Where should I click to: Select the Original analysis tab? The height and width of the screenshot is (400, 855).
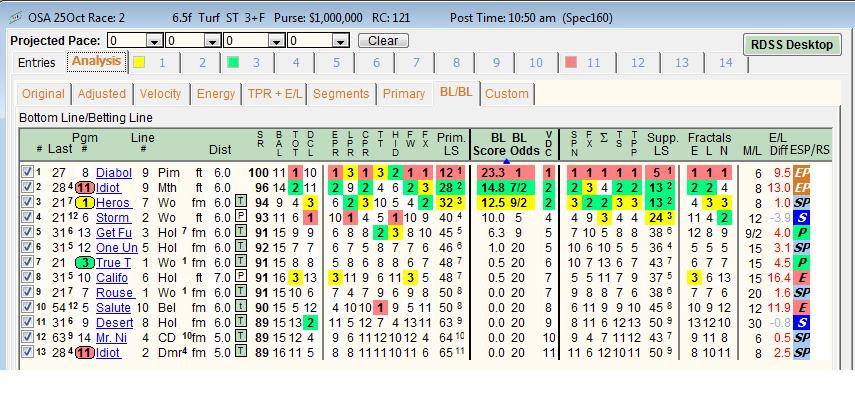pyautogui.click(x=43, y=94)
